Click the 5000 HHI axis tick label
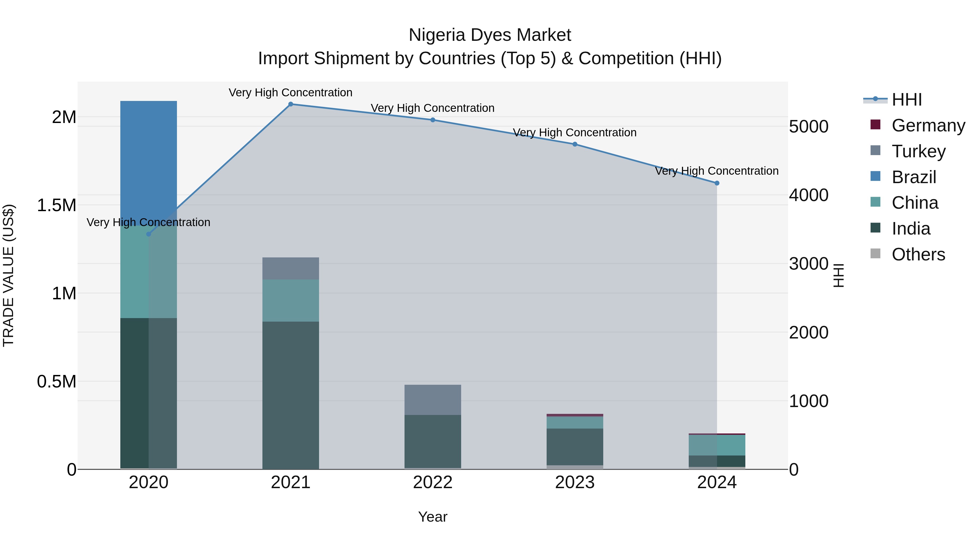980x551 pixels. pyautogui.click(x=809, y=127)
